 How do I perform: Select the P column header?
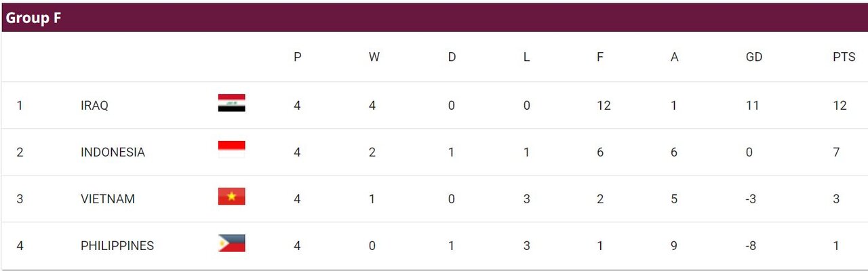tap(297, 58)
